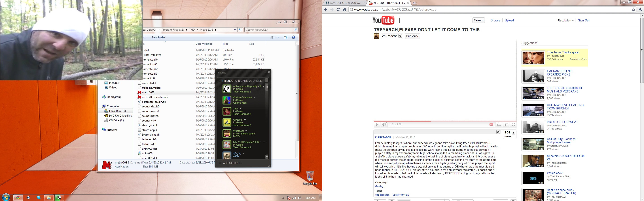Sort files by Date modified column

[204, 44]
